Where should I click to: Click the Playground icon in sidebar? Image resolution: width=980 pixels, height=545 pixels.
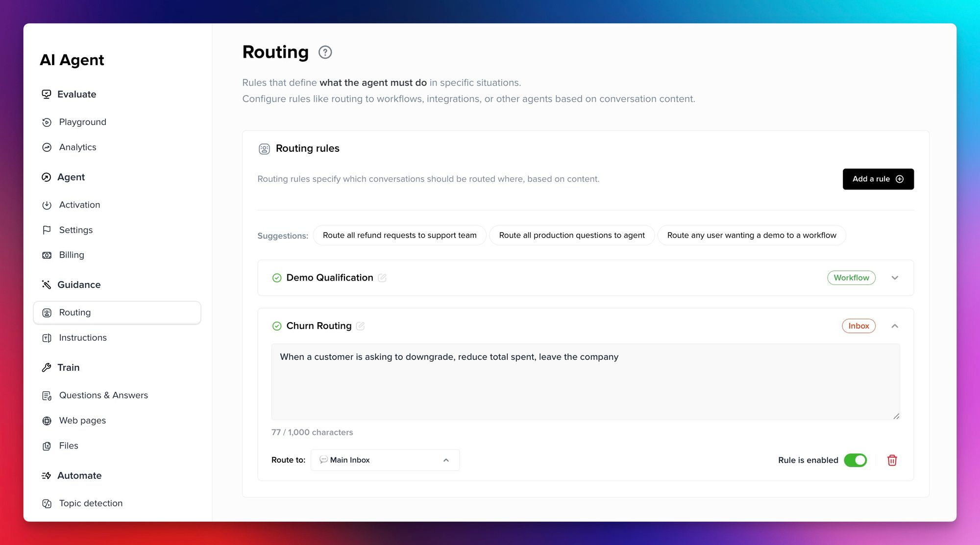coord(47,122)
